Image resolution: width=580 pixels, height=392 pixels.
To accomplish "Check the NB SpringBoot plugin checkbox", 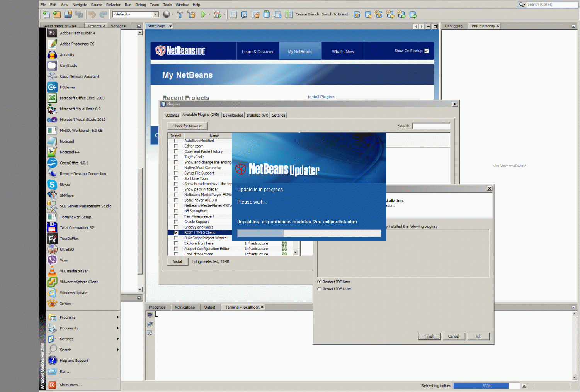I will click(x=176, y=211).
